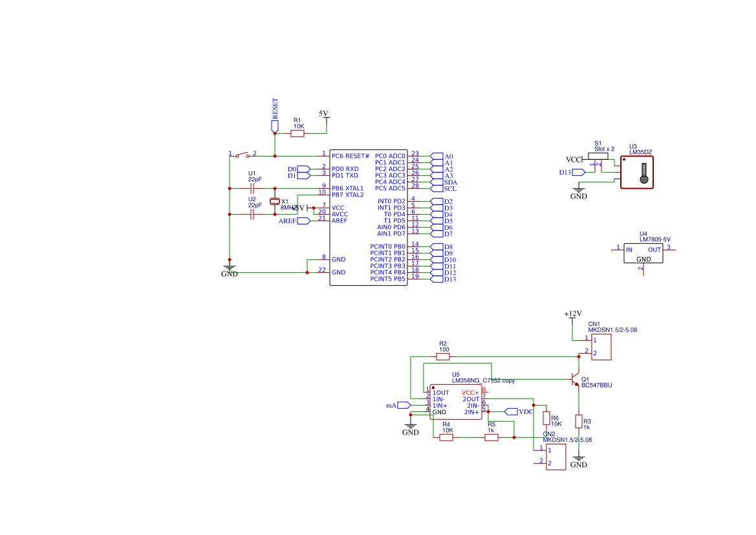Select connector CN2 body
Screen dimensions: 756x535
click(556, 457)
